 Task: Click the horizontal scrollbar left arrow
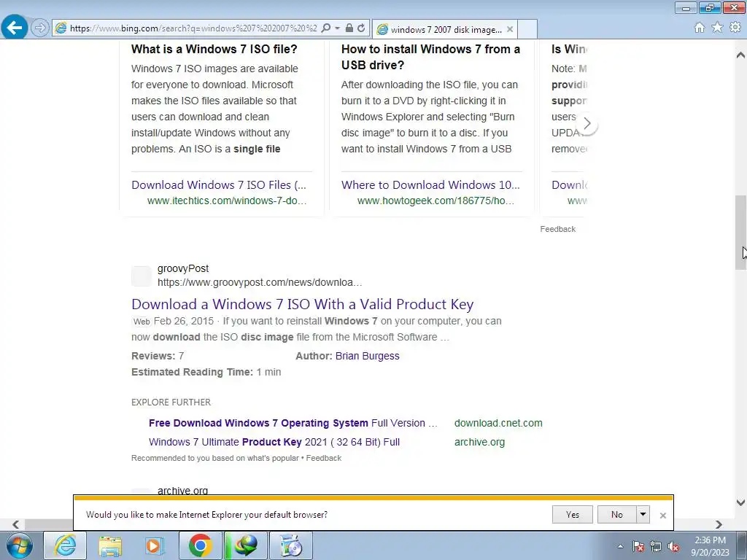click(16, 525)
